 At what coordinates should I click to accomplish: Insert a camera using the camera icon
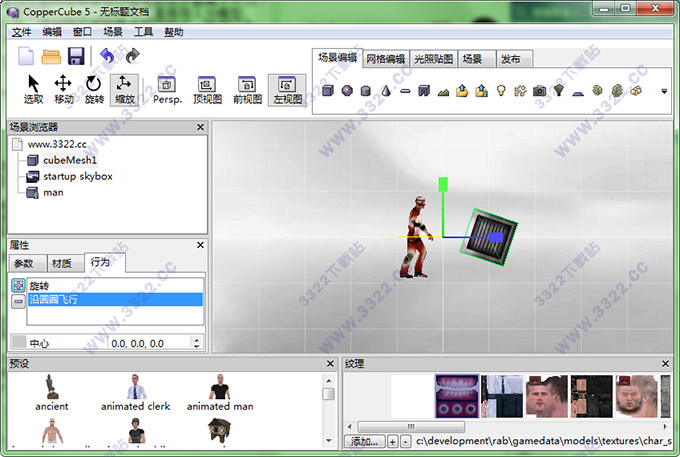pos(540,90)
